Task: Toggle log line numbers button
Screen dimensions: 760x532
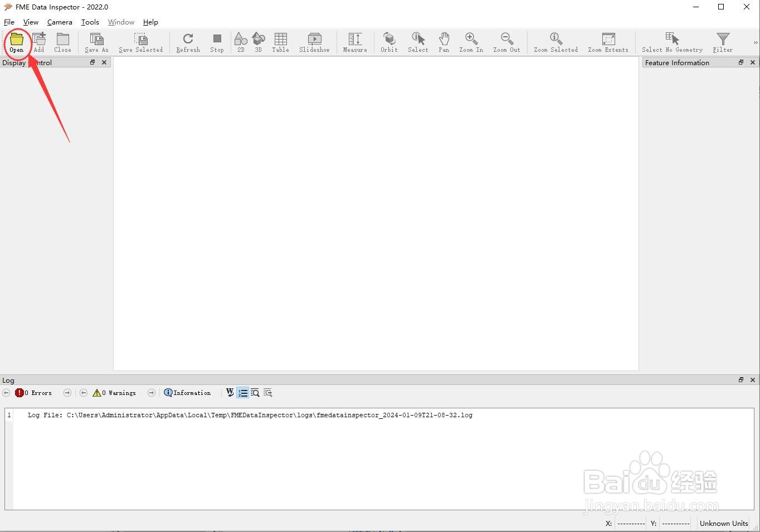Action: (x=242, y=393)
